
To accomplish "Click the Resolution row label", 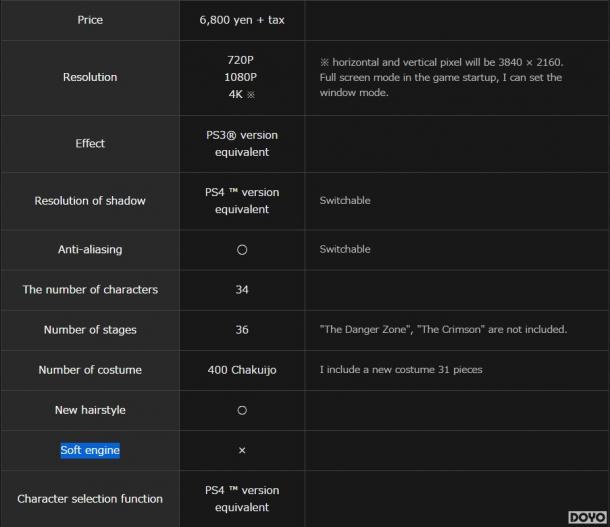I will pyautogui.click(x=90, y=77).
